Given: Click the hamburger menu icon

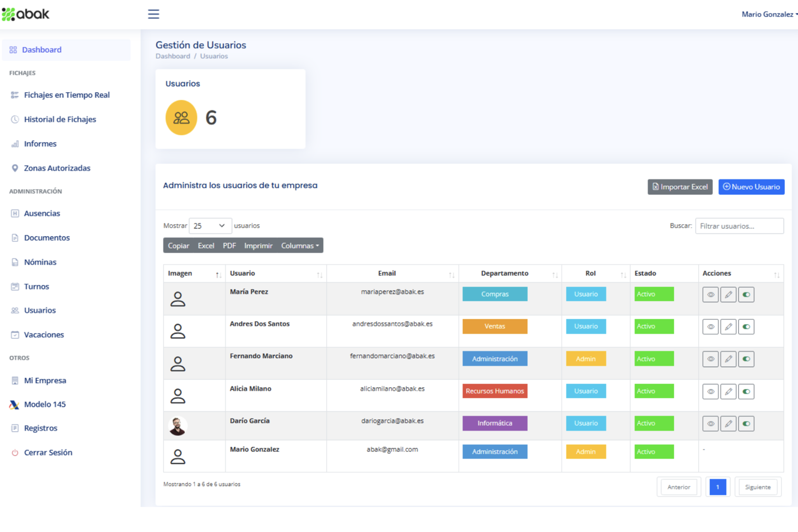Looking at the screenshot, I should (153, 14).
